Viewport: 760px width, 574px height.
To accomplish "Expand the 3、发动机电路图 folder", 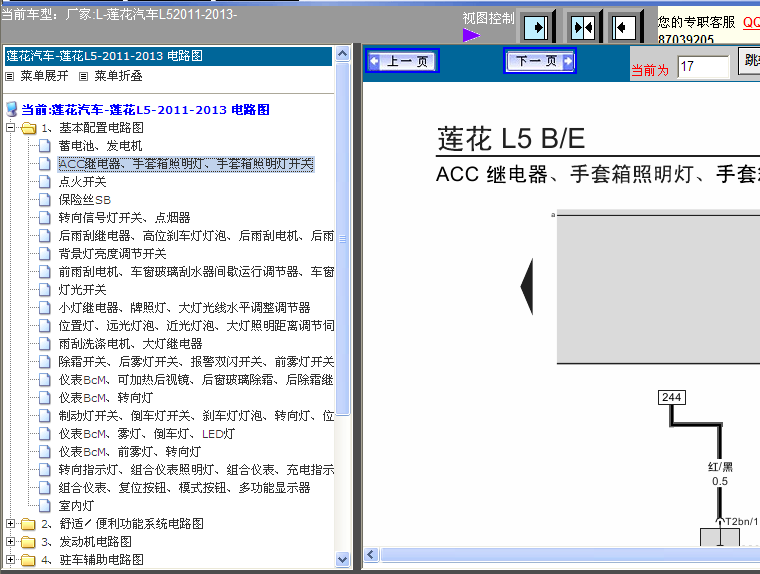I will [10, 542].
